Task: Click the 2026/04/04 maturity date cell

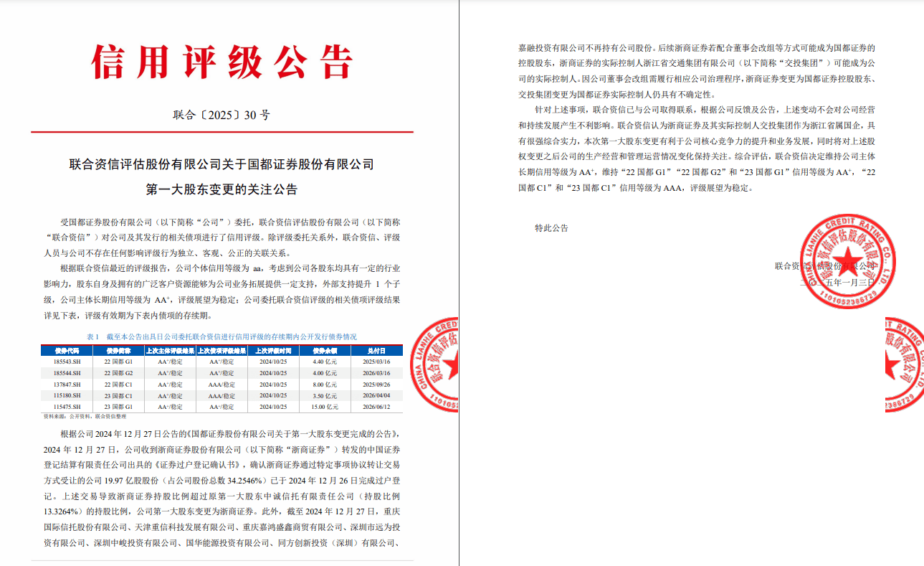Action: point(376,395)
